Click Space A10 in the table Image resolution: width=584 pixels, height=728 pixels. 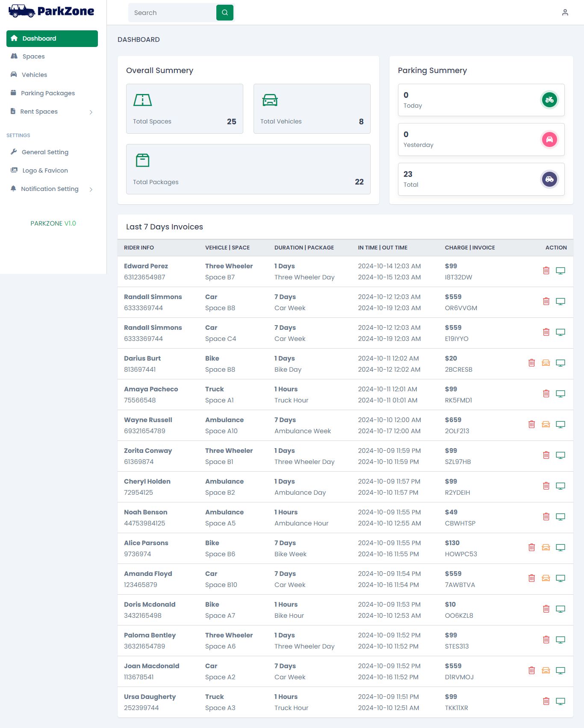pos(221,431)
